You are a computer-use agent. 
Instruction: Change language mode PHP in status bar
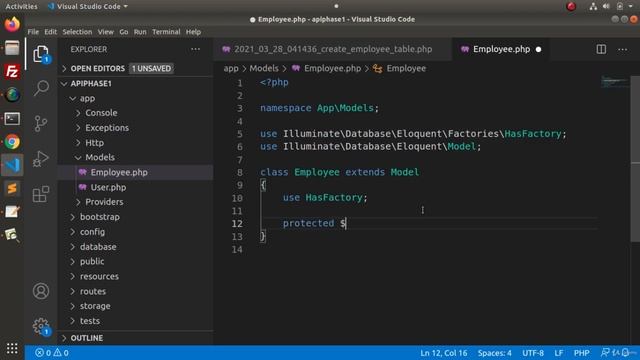pos(581,353)
